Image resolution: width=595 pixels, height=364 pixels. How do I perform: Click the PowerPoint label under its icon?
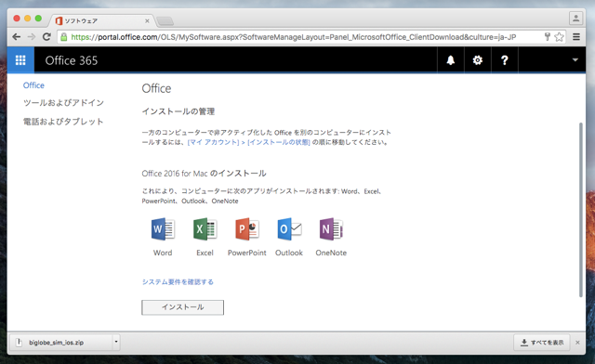247,253
